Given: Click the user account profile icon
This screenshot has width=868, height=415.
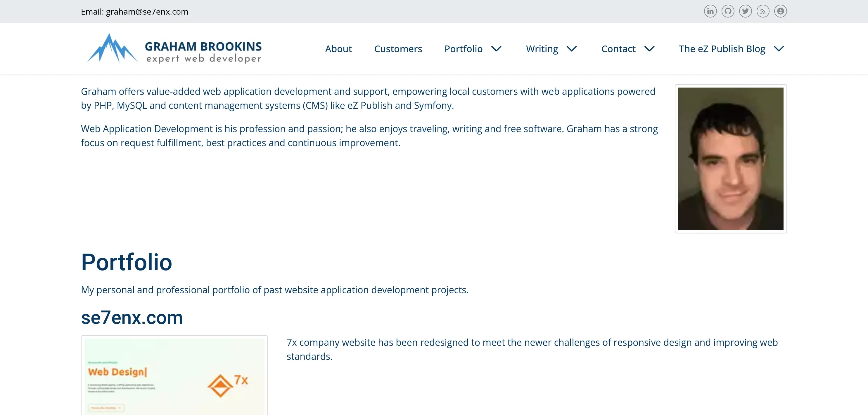Looking at the screenshot, I should 780,11.
